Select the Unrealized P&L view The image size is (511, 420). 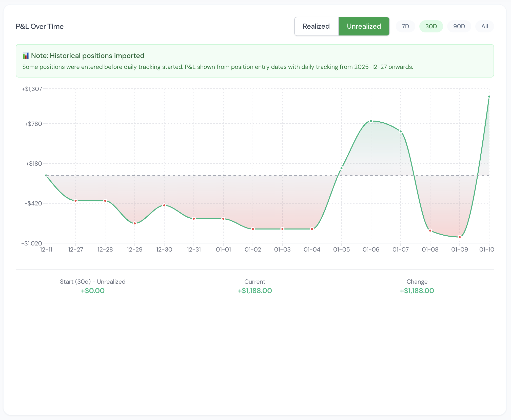[x=364, y=26]
